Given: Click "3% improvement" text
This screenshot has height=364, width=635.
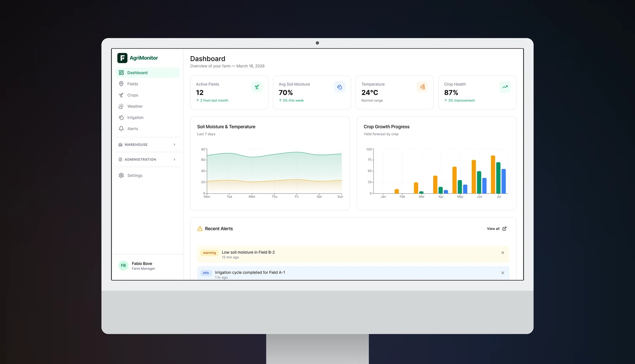Looking at the screenshot, I should tap(461, 101).
